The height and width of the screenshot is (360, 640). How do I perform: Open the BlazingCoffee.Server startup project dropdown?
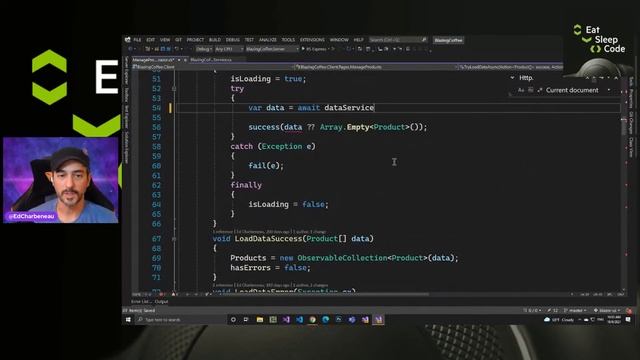pos(272,49)
